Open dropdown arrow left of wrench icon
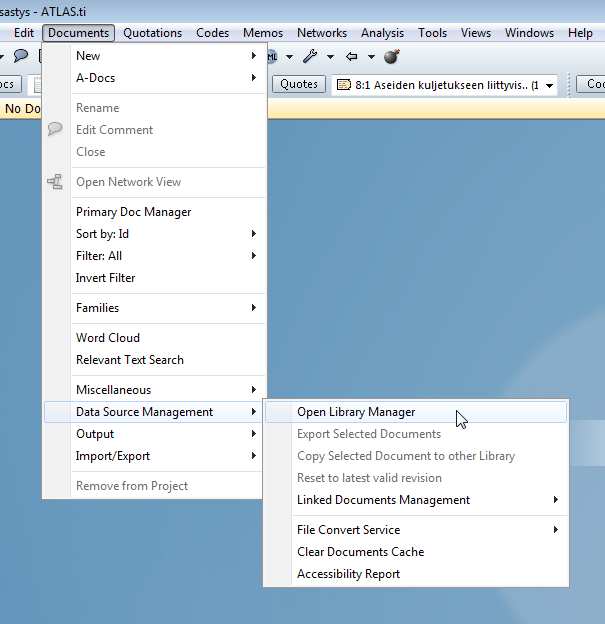 (289, 57)
